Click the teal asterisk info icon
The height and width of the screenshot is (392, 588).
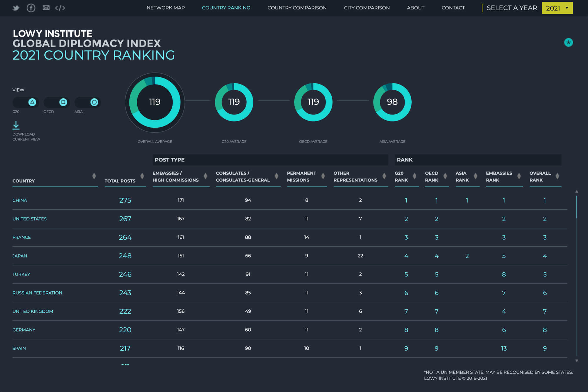(x=568, y=43)
